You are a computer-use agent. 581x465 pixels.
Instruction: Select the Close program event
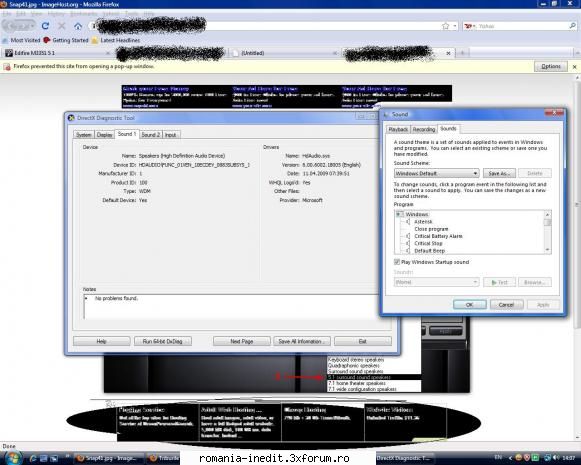click(x=431, y=229)
